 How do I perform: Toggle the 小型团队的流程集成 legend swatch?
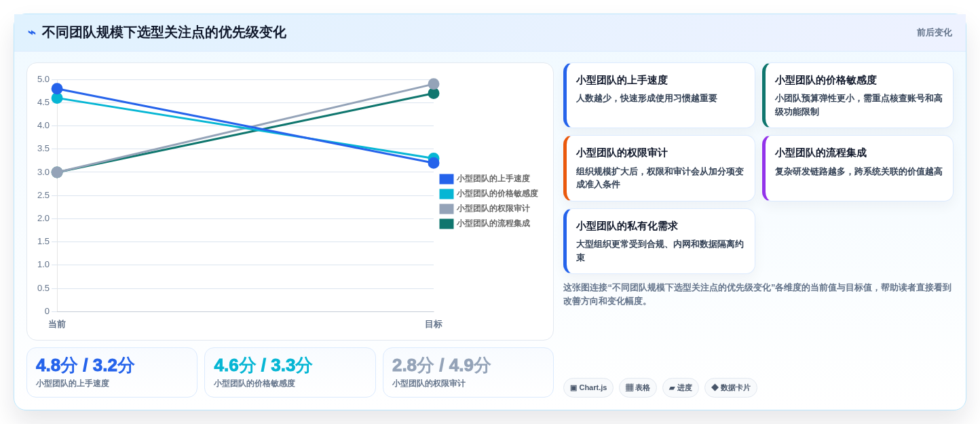coord(447,224)
